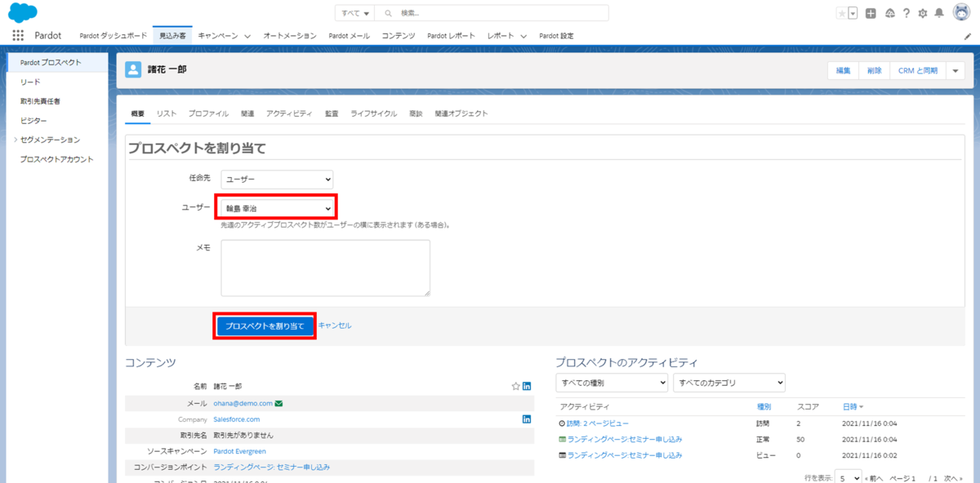Open the Pardot ダッシュボード tab

click(x=113, y=36)
